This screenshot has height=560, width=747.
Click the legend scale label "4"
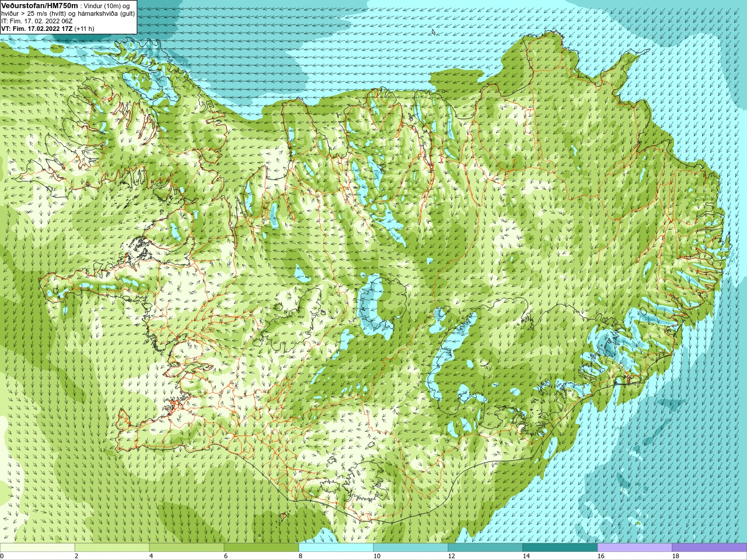tap(151, 556)
